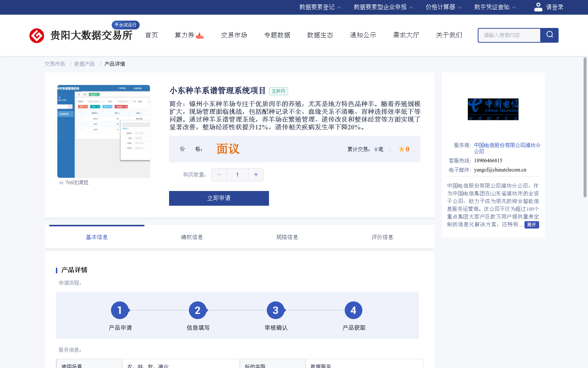This screenshot has width=588, height=368.
Task: Click the user login avatar icon
Action: coord(538,7)
